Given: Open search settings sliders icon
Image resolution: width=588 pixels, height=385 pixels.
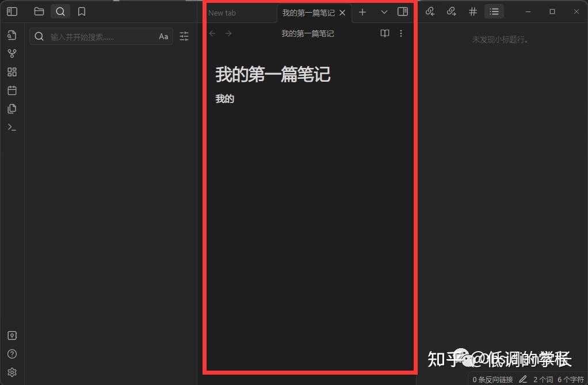Looking at the screenshot, I should click(184, 36).
